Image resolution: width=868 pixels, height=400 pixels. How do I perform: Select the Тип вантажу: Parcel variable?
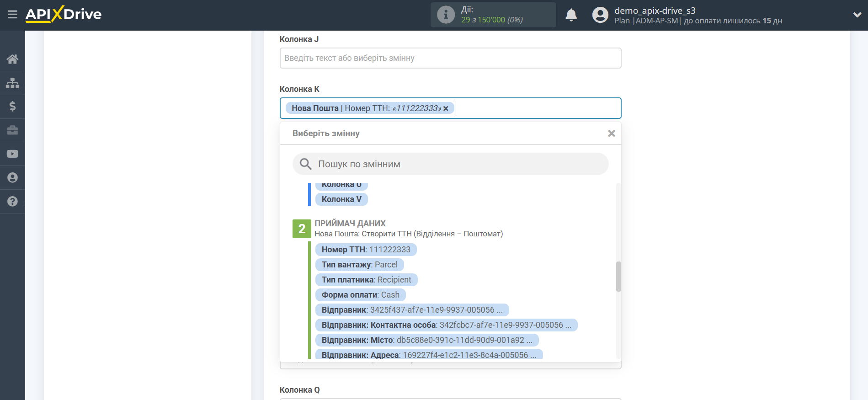[359, 265]
